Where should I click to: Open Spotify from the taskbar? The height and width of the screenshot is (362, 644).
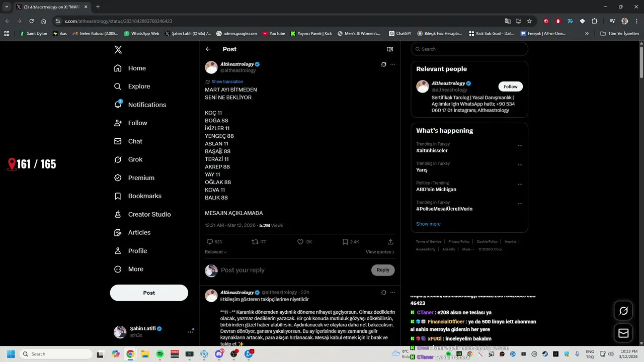(160, 354)
